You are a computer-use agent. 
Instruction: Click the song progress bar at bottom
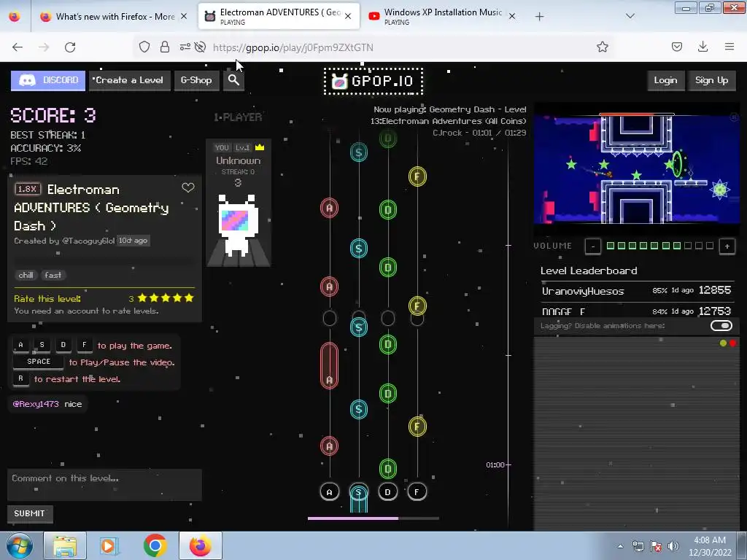(x=373, y=518)
